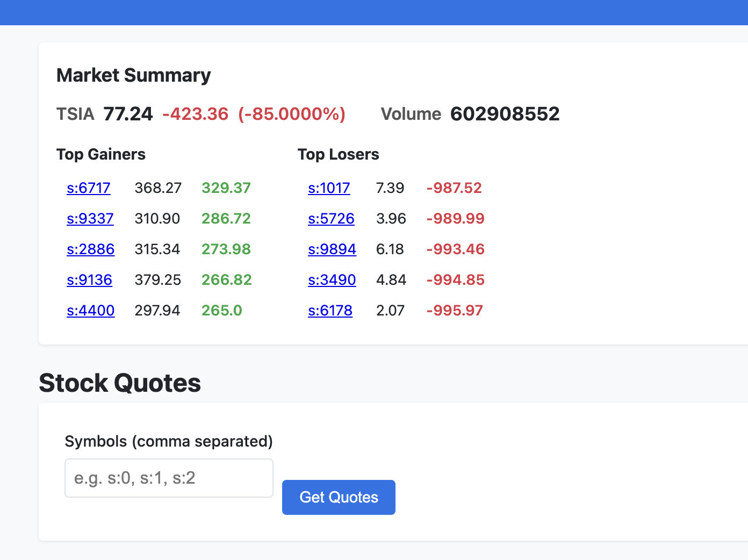This screenshot has width=748, height=560.
Task: Open the s:6178 top loser
Action: [330, 311]
